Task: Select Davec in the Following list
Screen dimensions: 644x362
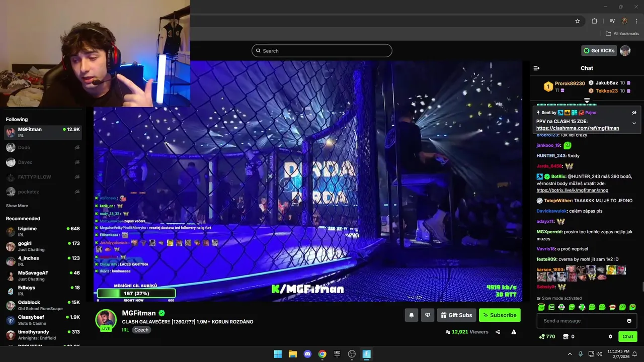Action: [43, 162]
